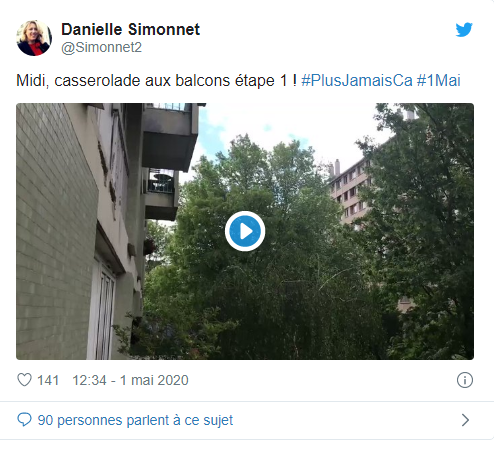Screen dimensions: 494x451
Task: Expand the conversation with the right chevron
Action: tap(465, 420)
